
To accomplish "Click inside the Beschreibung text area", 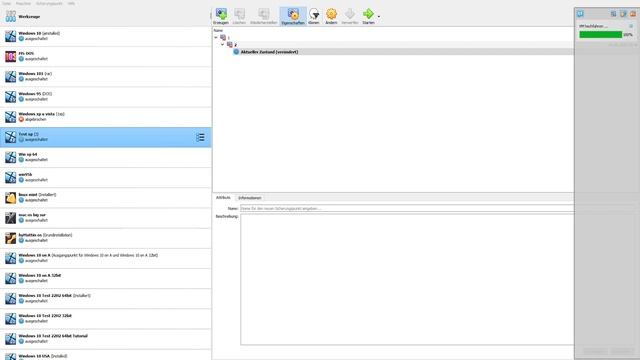I will coord(407,280).
